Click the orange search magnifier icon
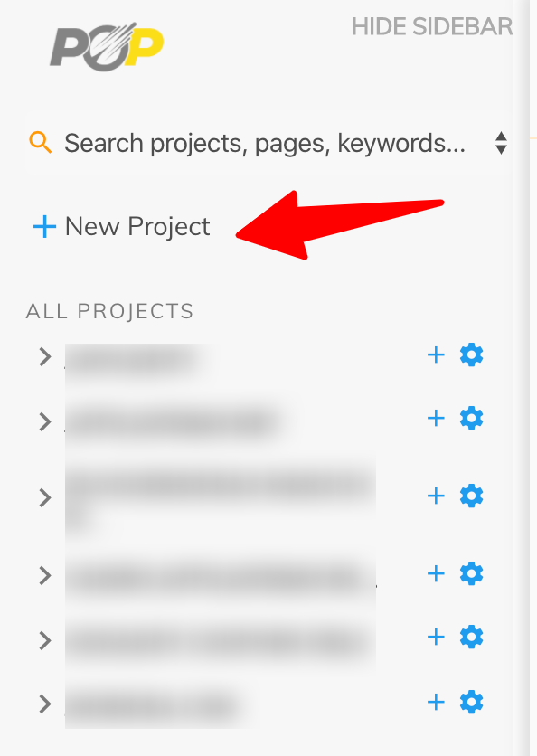 pyautogui.click(x=40, y=142)
